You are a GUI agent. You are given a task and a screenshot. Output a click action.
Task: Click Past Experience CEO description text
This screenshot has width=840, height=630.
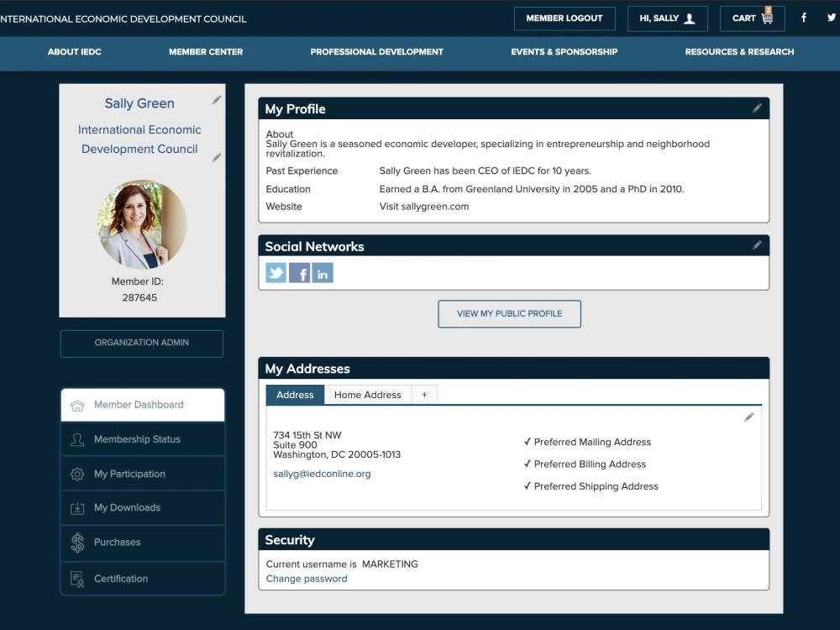point(485,171)
